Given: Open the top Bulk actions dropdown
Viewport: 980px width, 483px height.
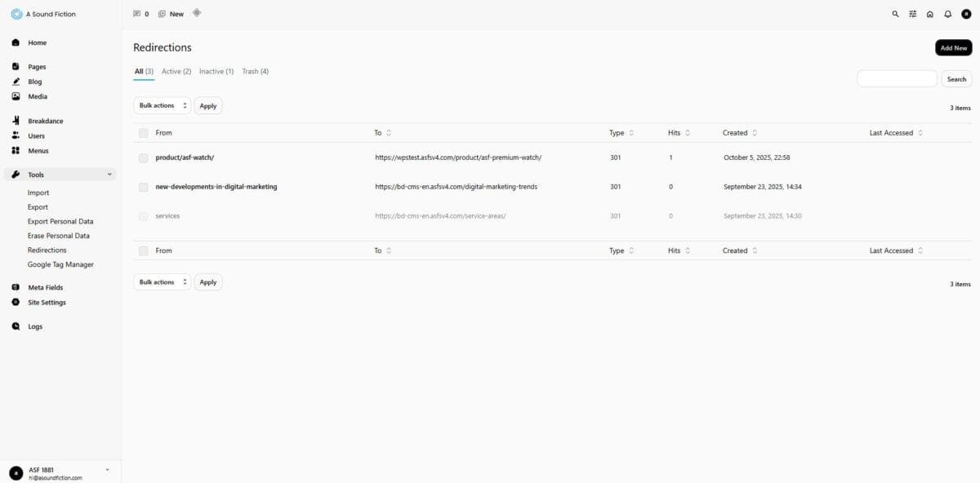Looking at the screenshot, I should coord(162,105).
